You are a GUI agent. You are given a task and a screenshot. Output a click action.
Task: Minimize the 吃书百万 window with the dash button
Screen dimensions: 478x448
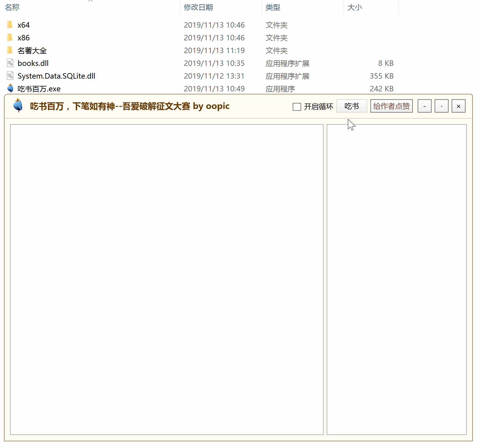click(x=425, y=106)
